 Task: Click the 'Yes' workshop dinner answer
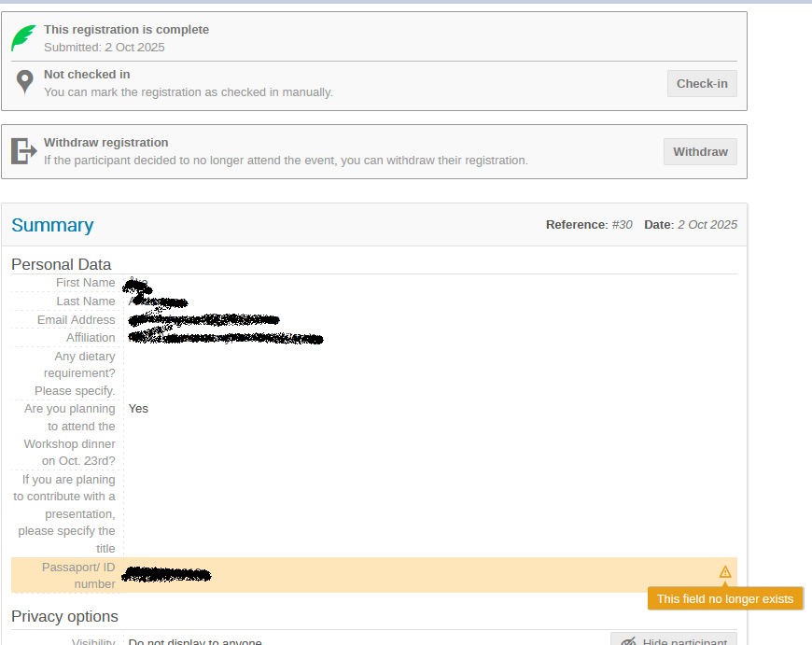coord(138,409)
